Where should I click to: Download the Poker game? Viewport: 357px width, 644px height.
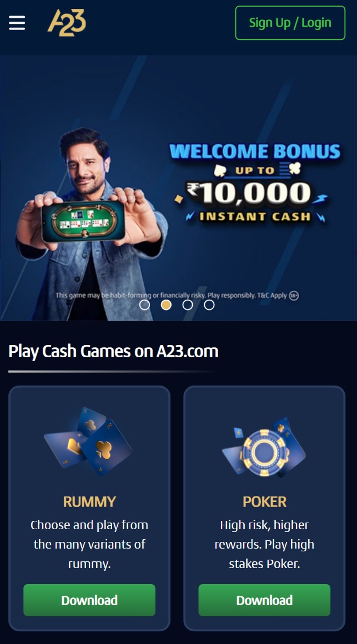tap(264, 600)
